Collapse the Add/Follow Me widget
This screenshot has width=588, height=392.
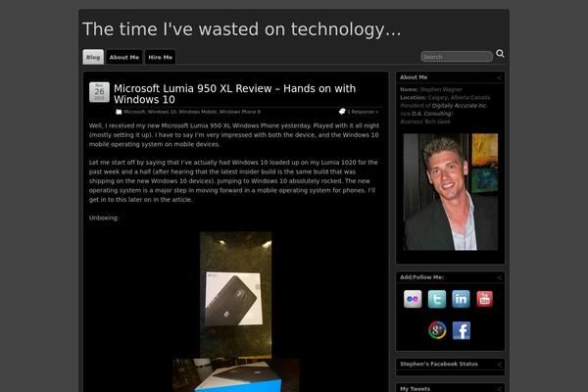coord(499,277)
